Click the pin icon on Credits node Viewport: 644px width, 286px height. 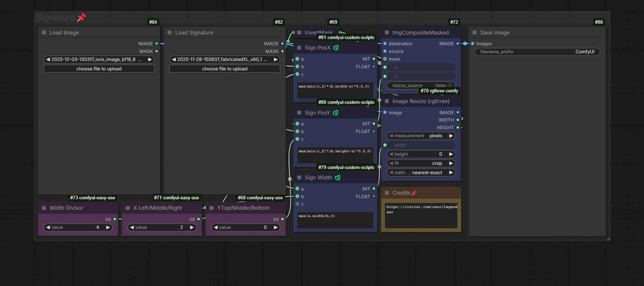[414, 193]
